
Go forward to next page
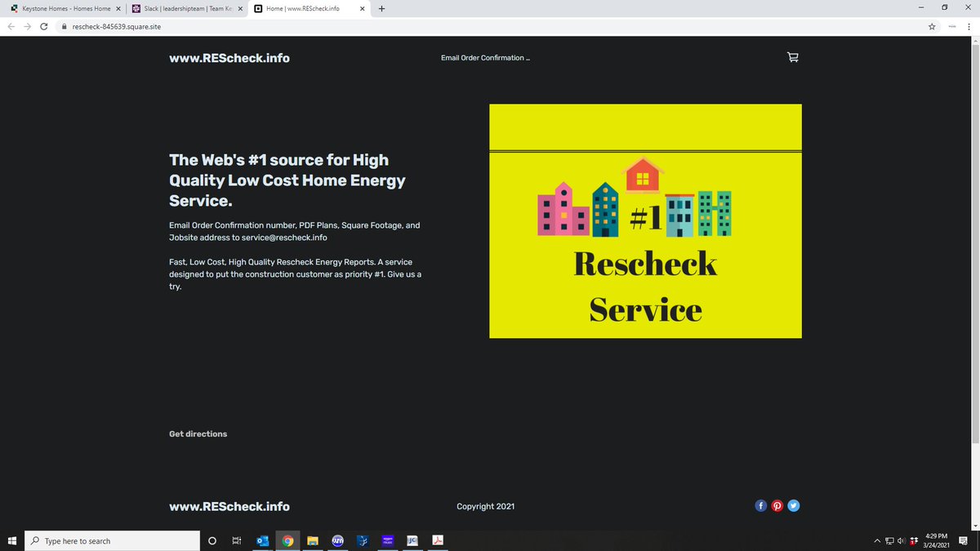pyautogui.click(x=28, y=26)
